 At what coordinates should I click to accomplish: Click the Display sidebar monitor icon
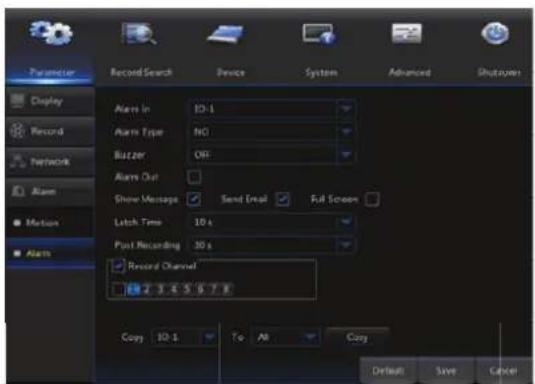point(17,101)
